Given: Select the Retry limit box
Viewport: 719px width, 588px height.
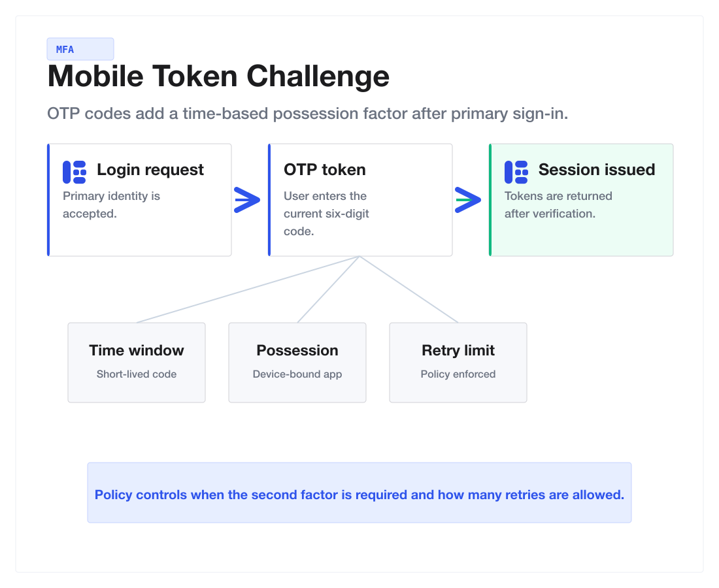Looking at the screenshot, I should [458, 363].
